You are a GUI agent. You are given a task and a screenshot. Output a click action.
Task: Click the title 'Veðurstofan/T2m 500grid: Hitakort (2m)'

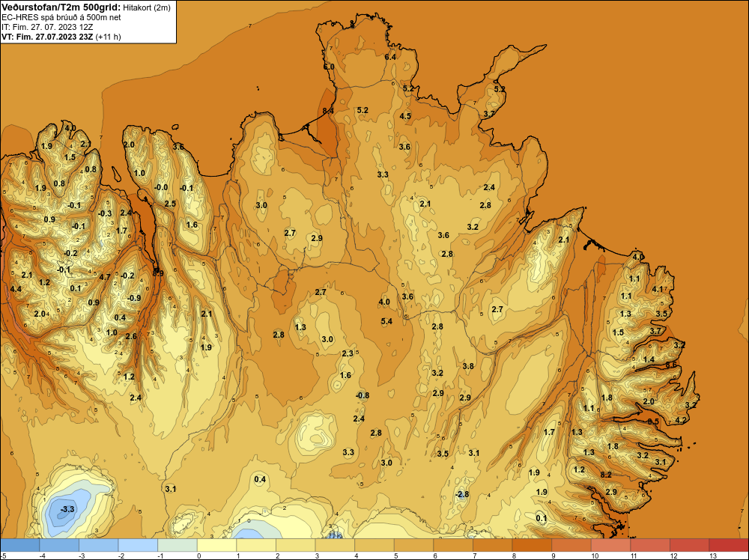86,7
